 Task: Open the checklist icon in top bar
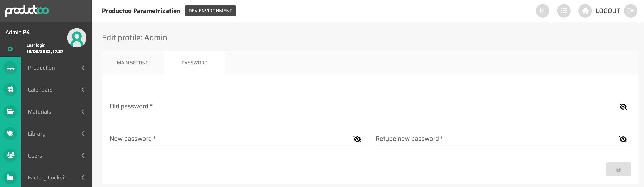click(542, 11)
